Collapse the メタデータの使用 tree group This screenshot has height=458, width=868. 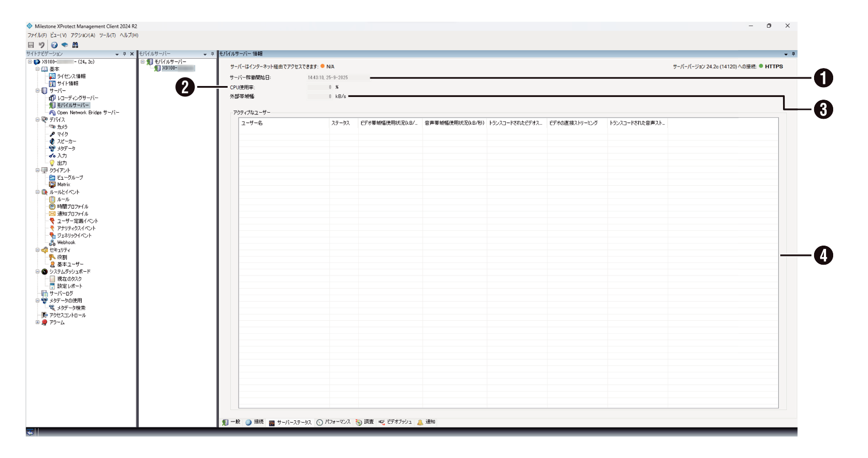point(38,301)
